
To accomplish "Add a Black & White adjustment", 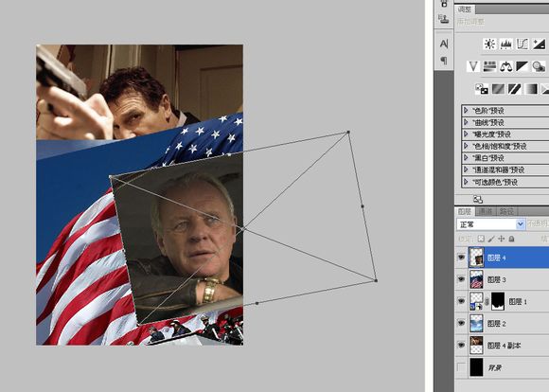I will click(x=522, y=66).
